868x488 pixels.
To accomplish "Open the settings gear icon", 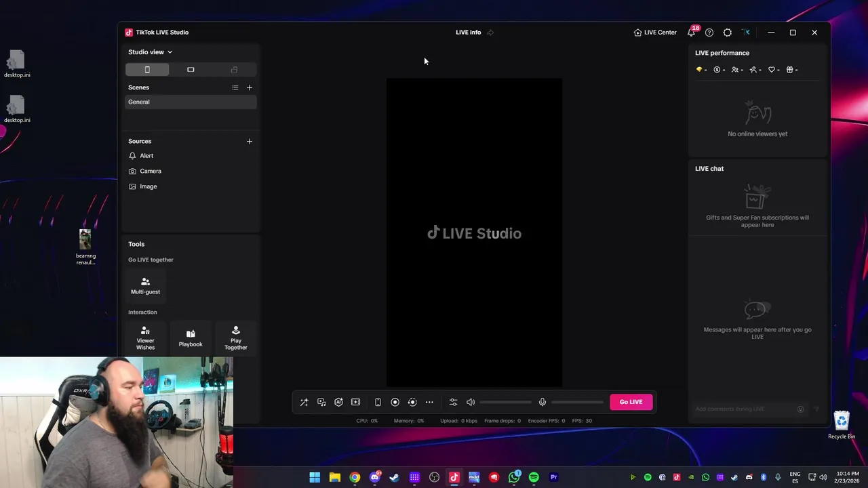I will tap(728, 33).
